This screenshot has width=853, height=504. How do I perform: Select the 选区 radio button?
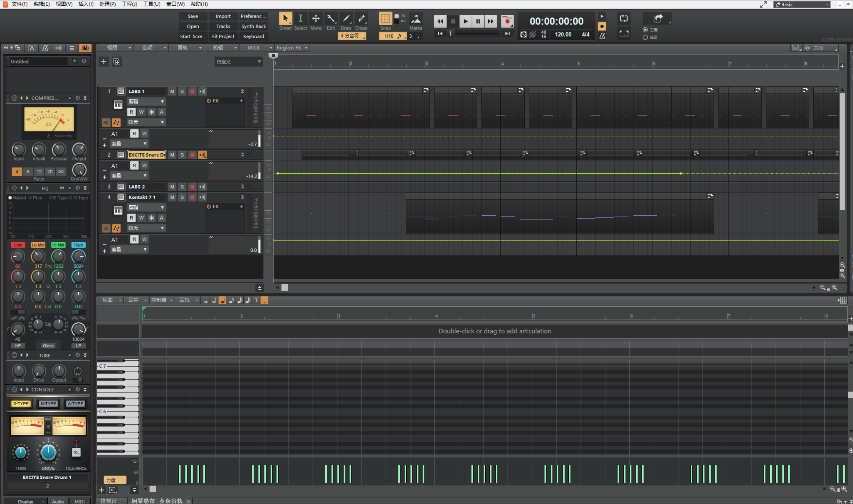[645, 37]
